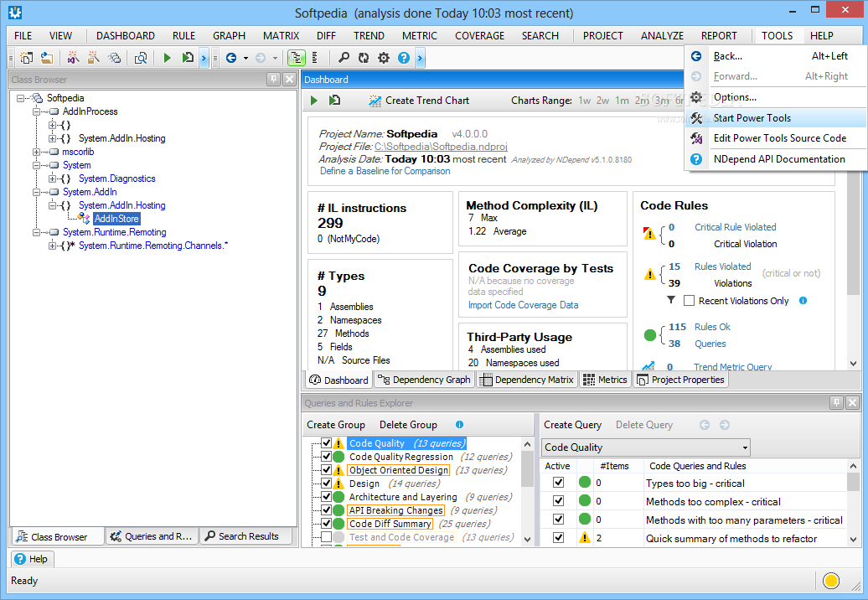Choose Edit Power Tools Source Code
The width and height of the screenshot is (868, 600).
click(776, 138)
